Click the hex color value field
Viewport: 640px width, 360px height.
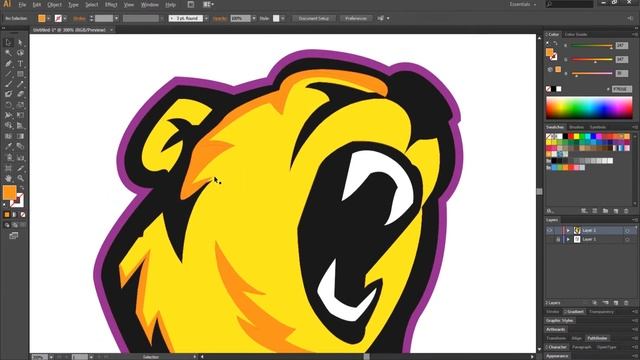tap(622, 89)
